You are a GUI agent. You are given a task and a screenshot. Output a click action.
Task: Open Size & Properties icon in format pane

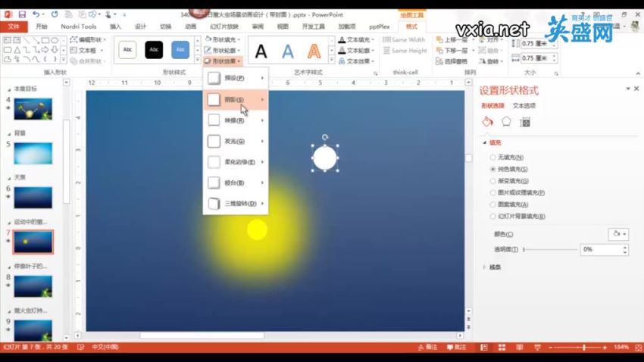click(524, 122)
